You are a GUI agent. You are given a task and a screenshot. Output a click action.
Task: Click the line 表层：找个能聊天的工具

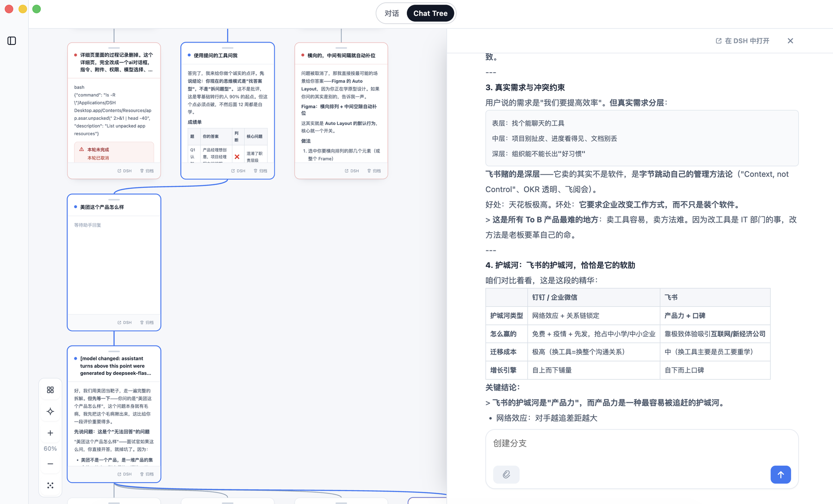point(528,123)
